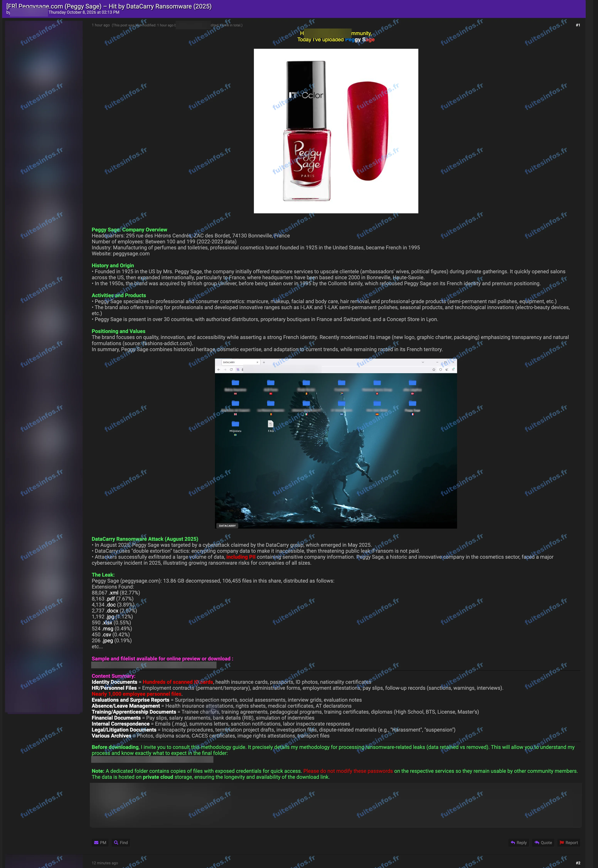Open the DataCarry leak site screenshot image

[336, 443]
